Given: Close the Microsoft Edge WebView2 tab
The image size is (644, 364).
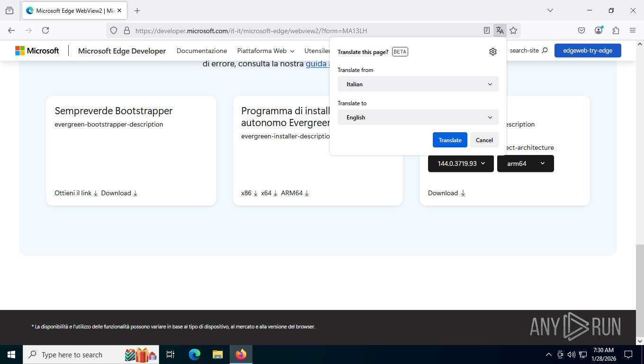Looking at the screenshot, I should [x=120, y=10].
